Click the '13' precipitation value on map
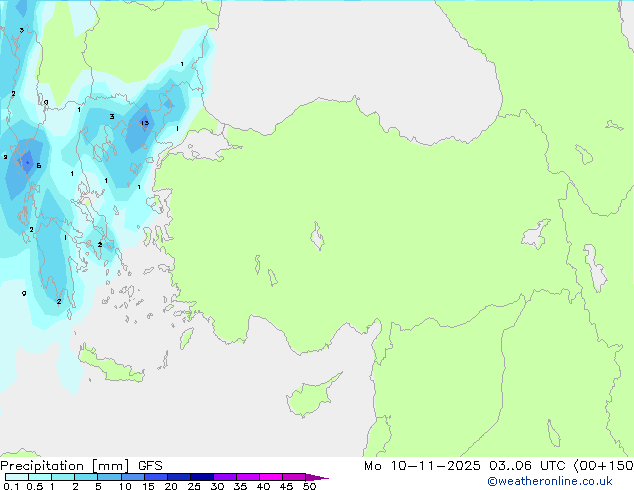 coord(145,123)
